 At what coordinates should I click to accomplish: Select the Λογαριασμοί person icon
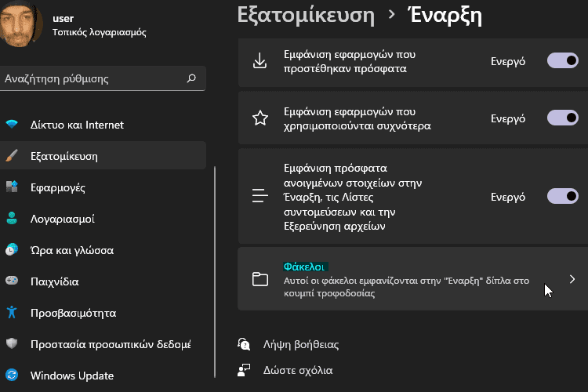point(12,218)
